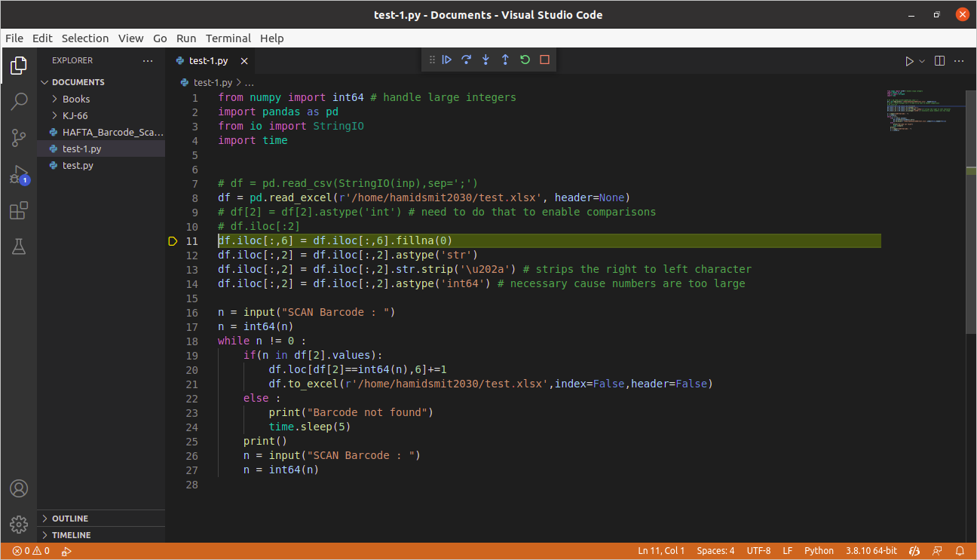The height and width of the screenshot is (560, 977).
Task: Expand the OUTLINE section
Action: pyautogui.click(x=101, y=519)
